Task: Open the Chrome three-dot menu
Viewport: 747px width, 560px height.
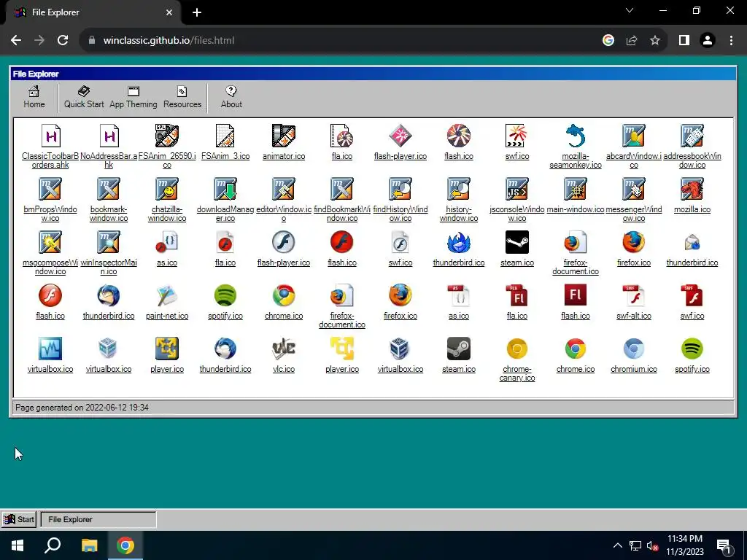Action: [x=731, y=41]
